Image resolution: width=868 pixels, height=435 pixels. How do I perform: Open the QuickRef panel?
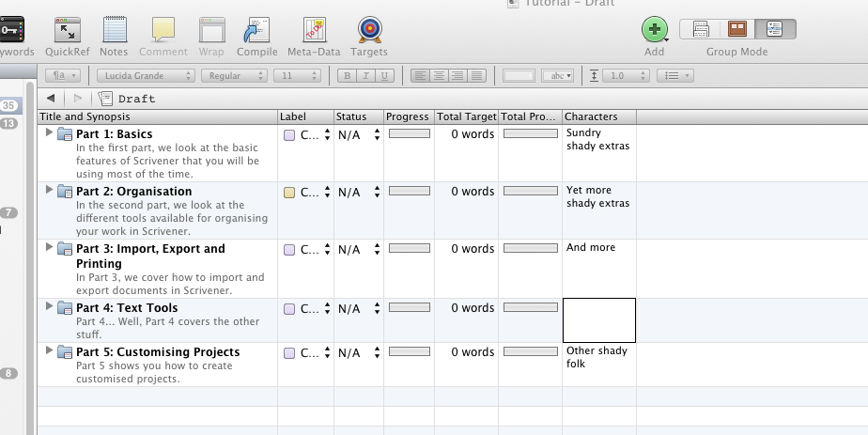[67, 30]
